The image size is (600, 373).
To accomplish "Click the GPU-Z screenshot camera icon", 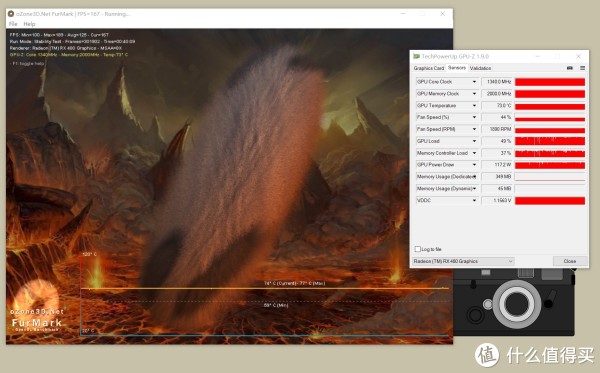I will (x=570, y=68).
